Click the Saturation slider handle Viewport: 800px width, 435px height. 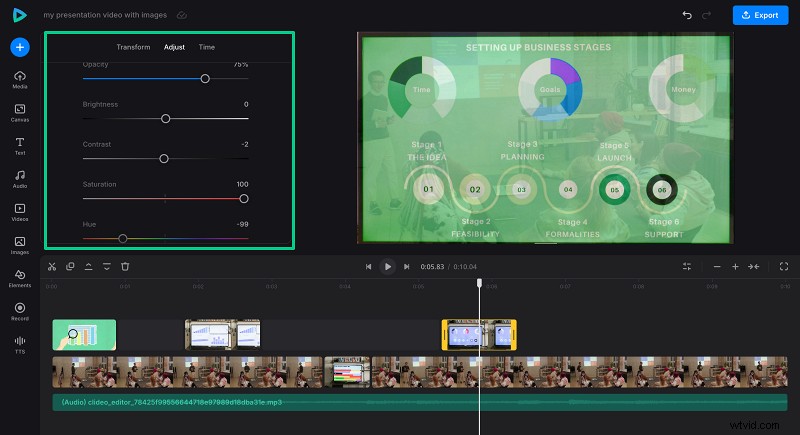pos(243,199)
